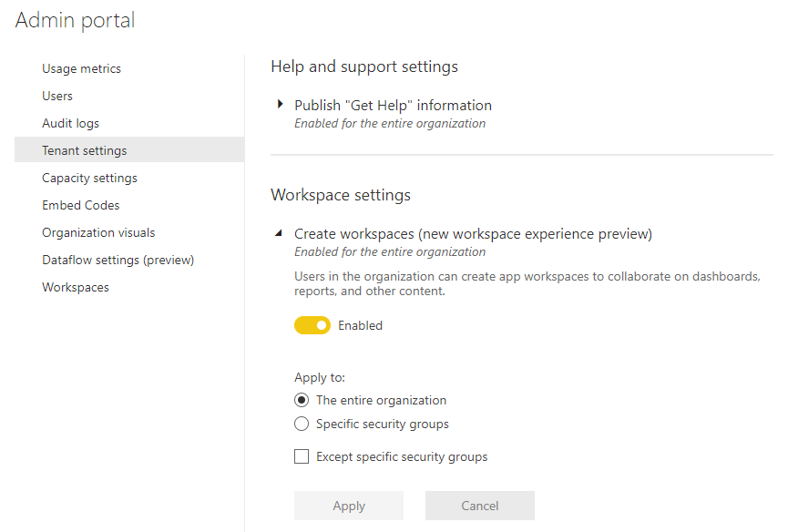This screenshot has width=788, height=532.
Task: Cancel the workspace settings changes
Action: [x=479, y=506]
